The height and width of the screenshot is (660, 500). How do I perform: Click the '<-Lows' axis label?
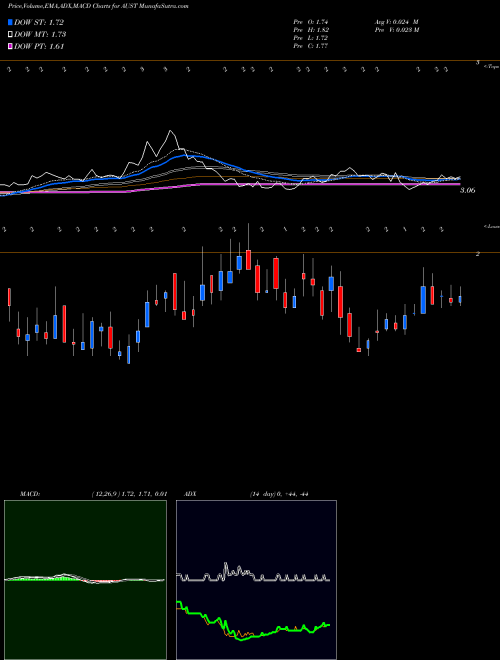(491, 226)
